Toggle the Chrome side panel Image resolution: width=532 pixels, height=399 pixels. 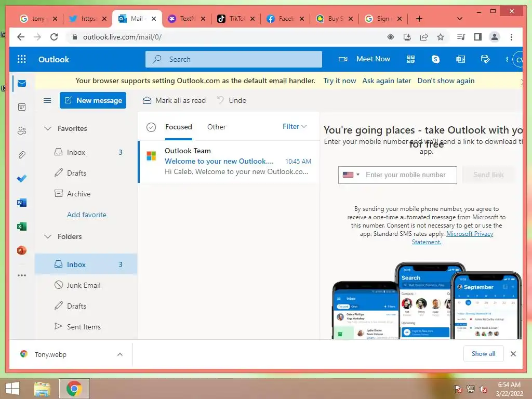point(478,37)
